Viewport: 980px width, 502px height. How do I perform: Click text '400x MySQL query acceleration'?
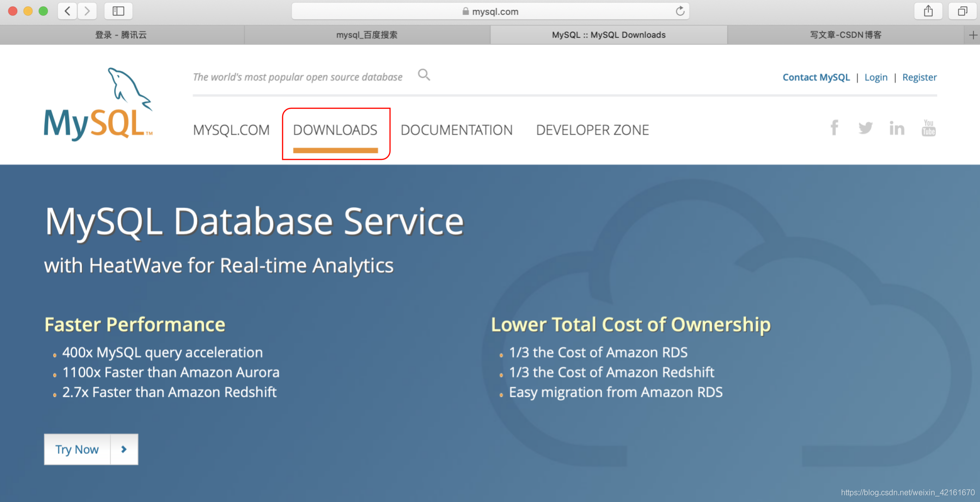tap(163, 352)
